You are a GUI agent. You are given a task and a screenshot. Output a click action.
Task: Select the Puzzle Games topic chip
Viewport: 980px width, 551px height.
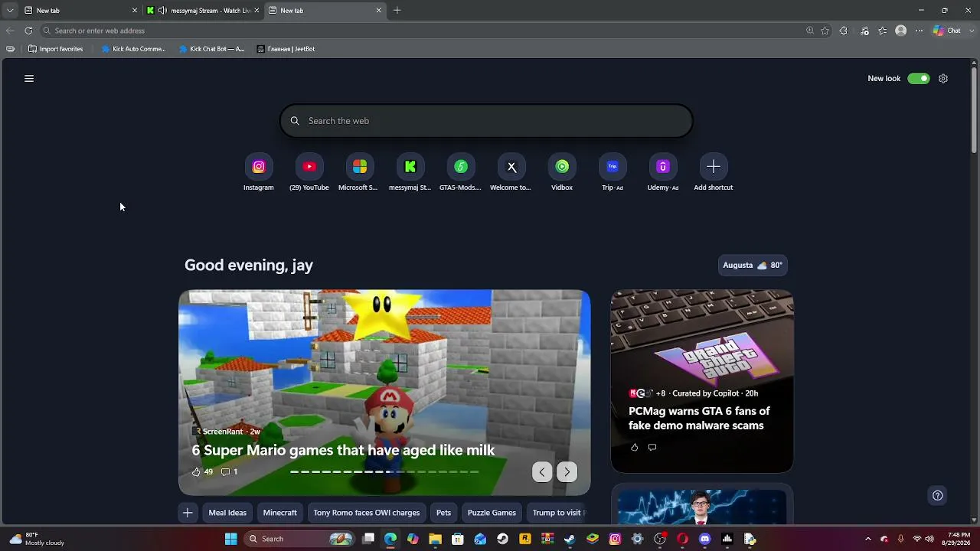point(492,513)
